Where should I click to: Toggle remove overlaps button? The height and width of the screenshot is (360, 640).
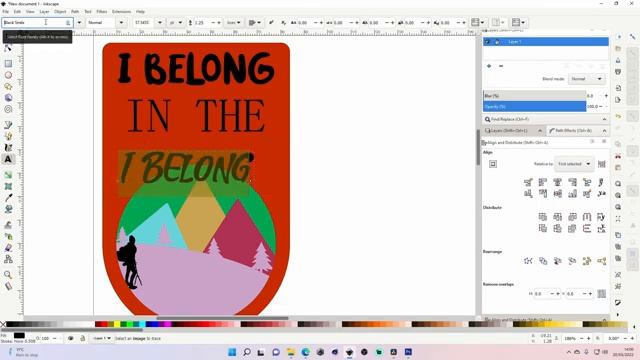click(602, 293)
